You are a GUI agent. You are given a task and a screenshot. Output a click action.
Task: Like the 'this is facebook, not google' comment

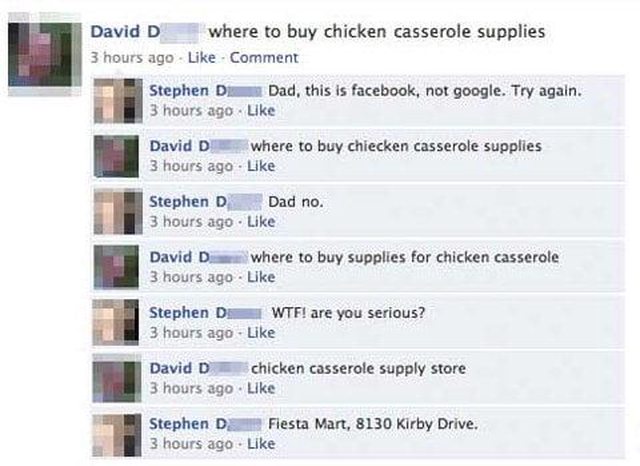(x=261, y=111)
